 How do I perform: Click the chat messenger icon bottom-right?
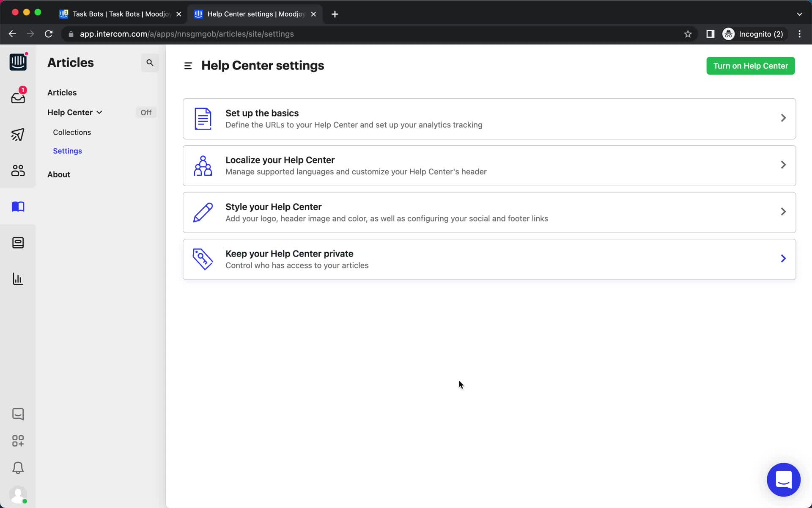pyautogui.click(x=783, y=479)
